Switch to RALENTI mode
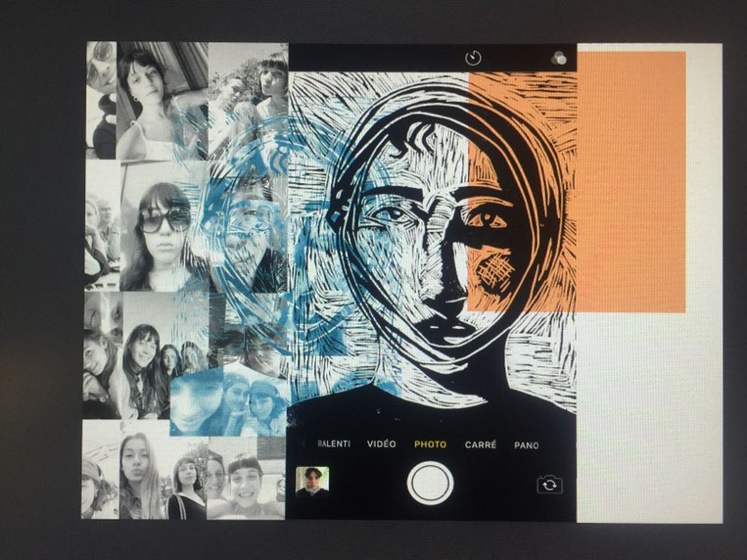Screen dimensions: 747x560 pos(334,444)
